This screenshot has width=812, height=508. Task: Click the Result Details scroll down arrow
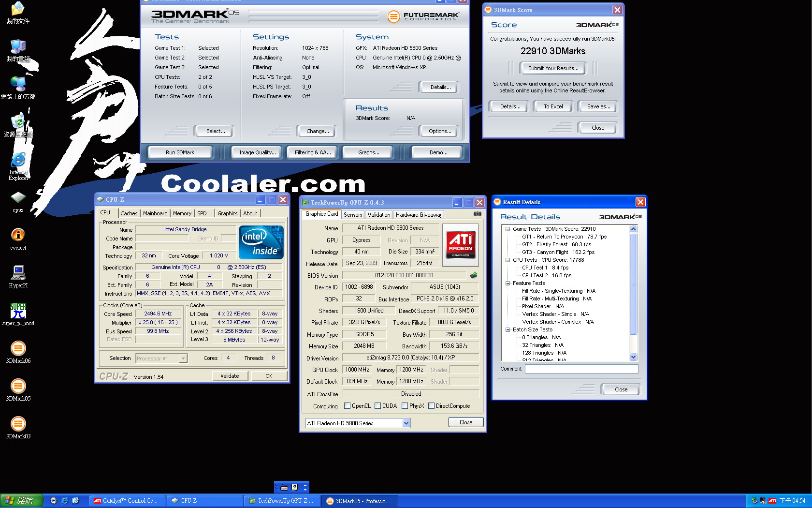click(633, 357)
